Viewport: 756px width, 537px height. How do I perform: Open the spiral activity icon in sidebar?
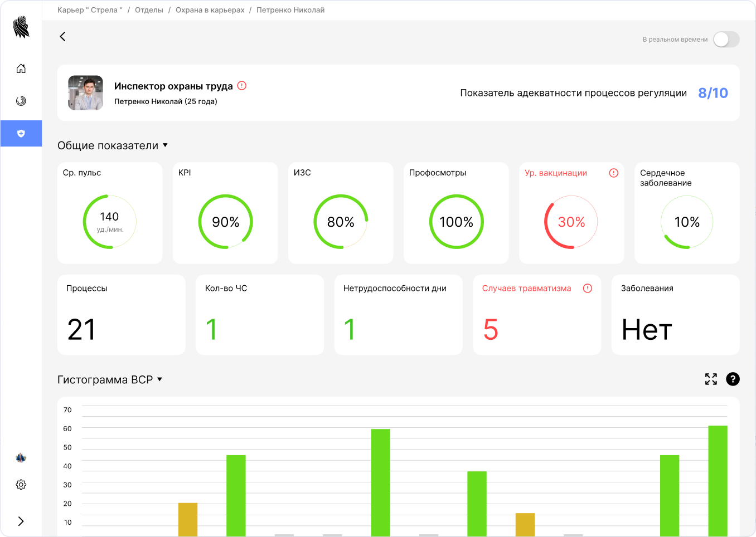21,101
